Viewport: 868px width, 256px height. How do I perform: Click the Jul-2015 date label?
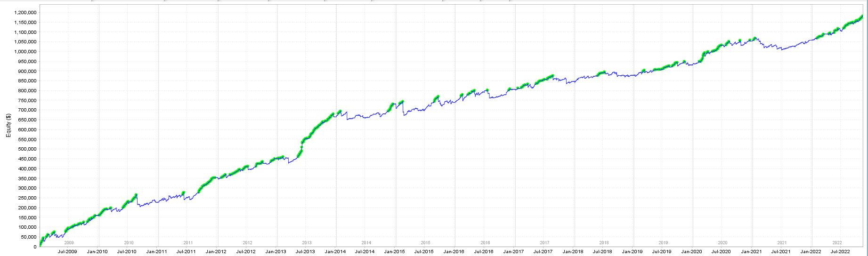click(424, 252)
